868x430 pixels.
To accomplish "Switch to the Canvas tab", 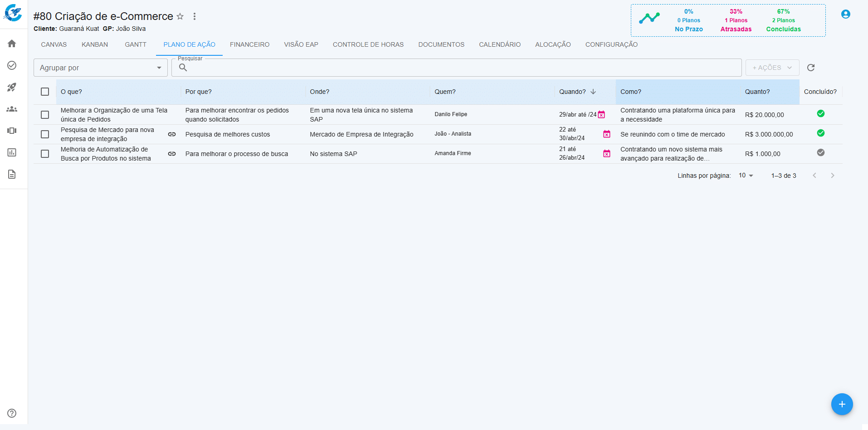I will click(54, 44).
